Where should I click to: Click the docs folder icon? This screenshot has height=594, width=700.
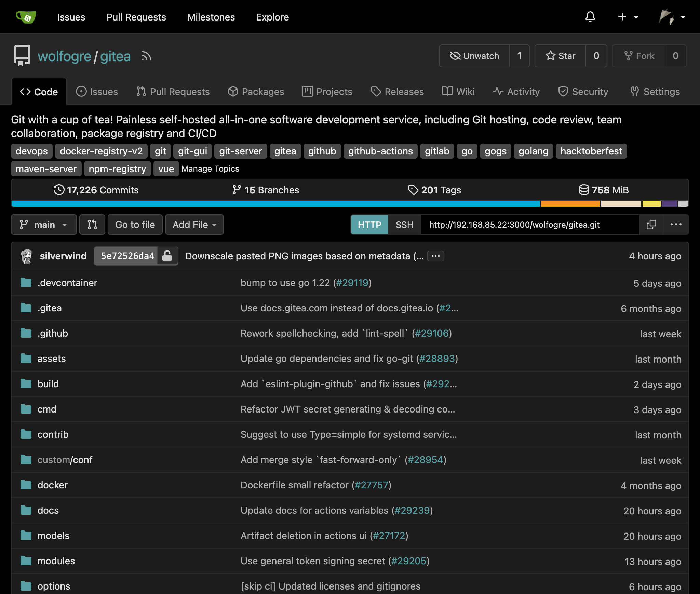[26, 510]
